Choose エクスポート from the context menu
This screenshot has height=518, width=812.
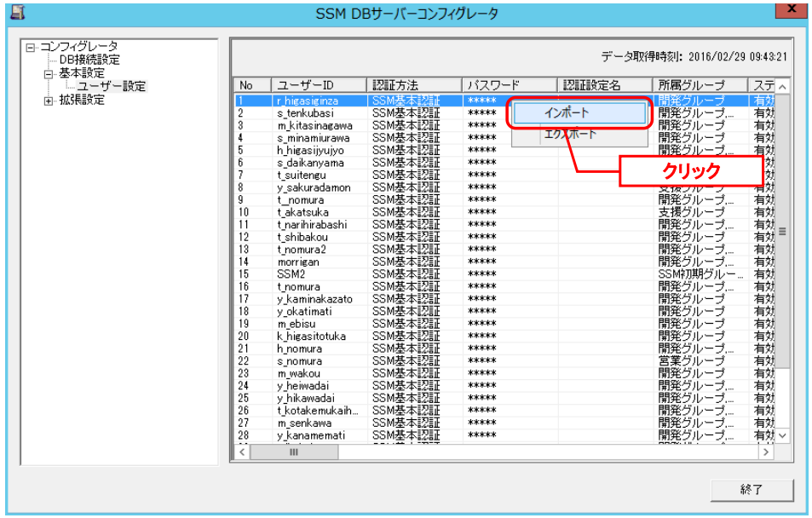tap(579, 135)
